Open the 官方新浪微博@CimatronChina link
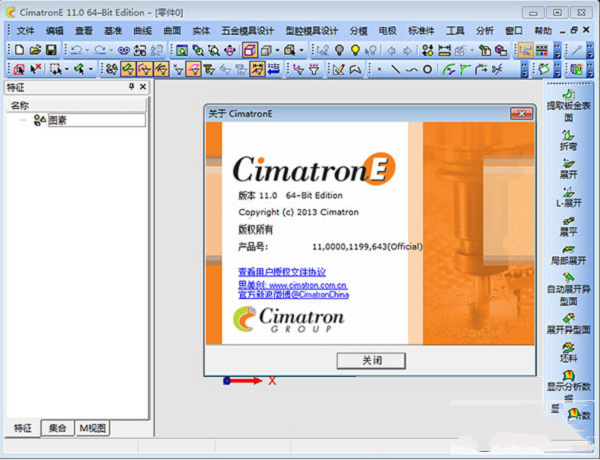This screenshot has width=600, height=460. [x=293, y=295]
